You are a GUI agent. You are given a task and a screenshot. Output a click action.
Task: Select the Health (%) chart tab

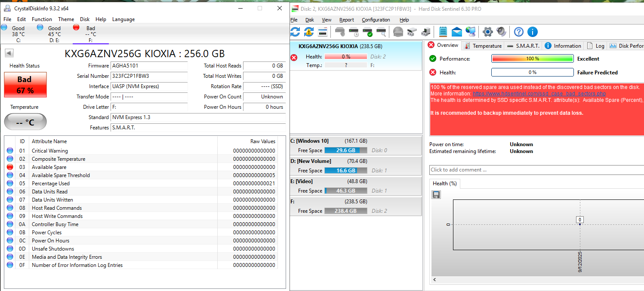click(x=444, y=184)
